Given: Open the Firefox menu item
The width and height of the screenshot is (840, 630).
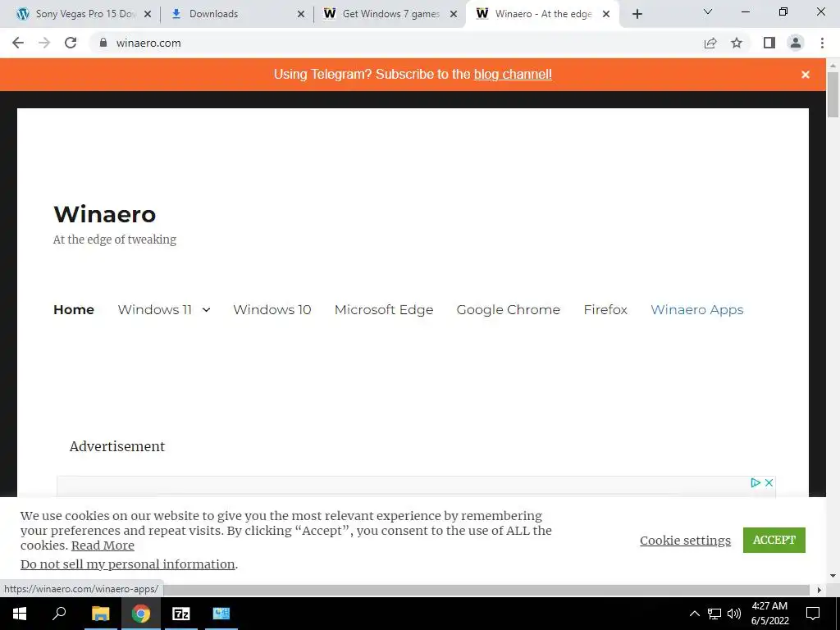Looking at the screenshot, I should pos(605,309).
